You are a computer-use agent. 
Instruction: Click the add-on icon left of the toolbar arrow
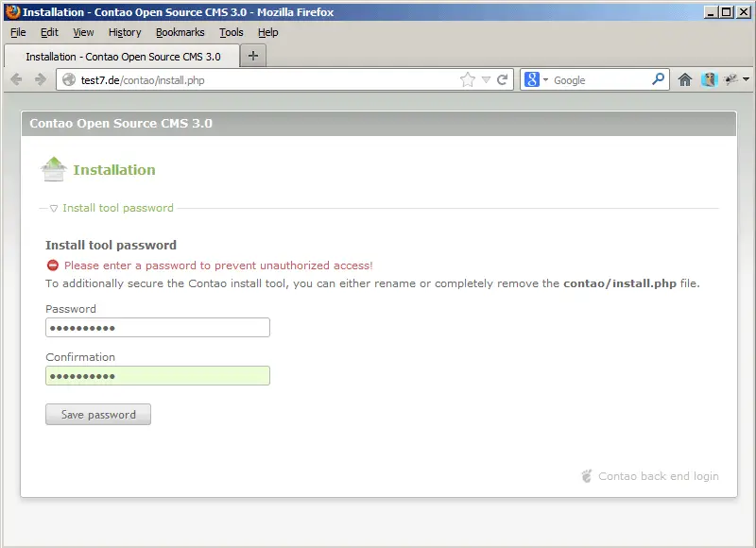click(x=730, y=79)
